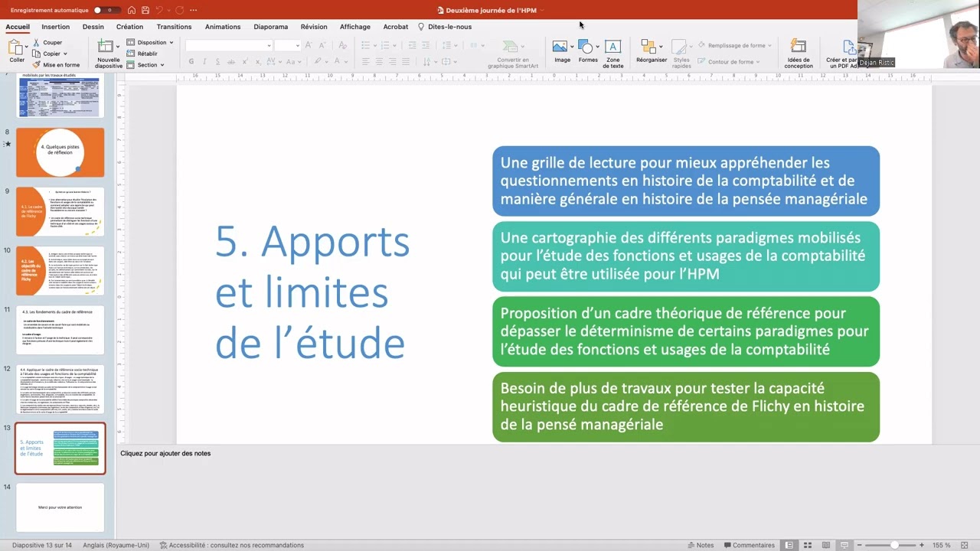Click Rétablir to reset the slide
This screenshot has width=980, height=551.
[x=142, y=54]
